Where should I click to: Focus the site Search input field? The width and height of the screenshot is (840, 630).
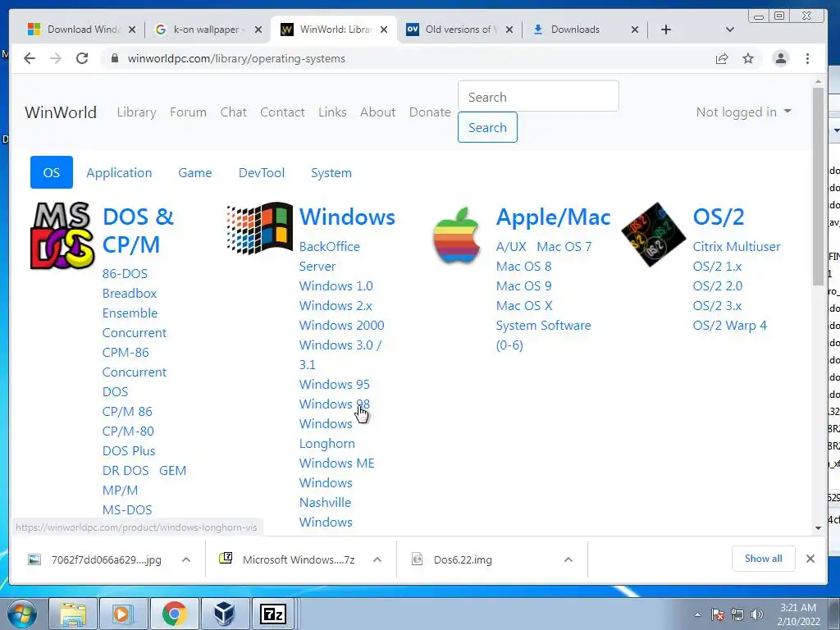538,97
